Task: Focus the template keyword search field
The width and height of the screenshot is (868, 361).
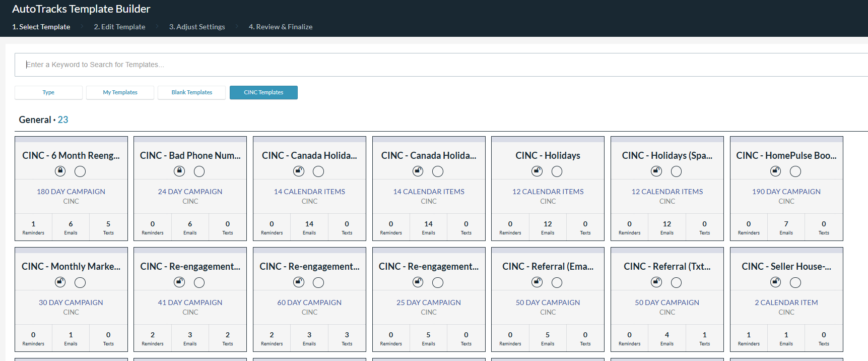Action: [x=441, y=65]
